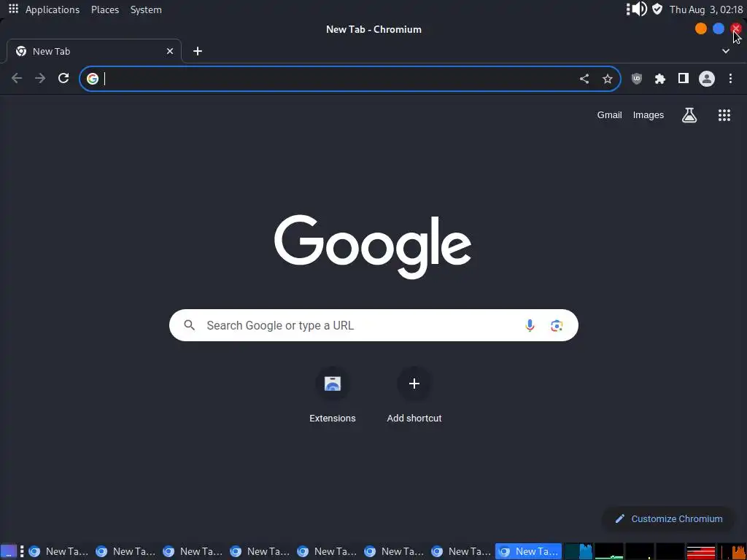Image resolution: width=747 pixels, height=560 pixels.
Task: Click the magnifier in the search box
Action: tap(190, 325)
